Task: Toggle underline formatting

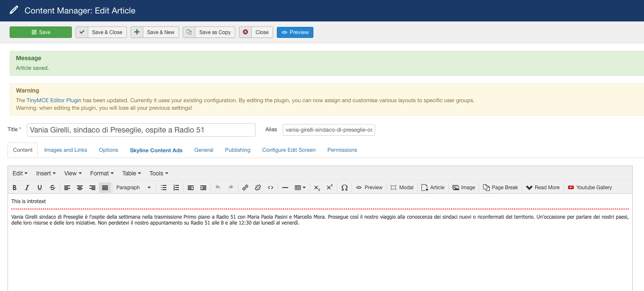Action: 39,188
